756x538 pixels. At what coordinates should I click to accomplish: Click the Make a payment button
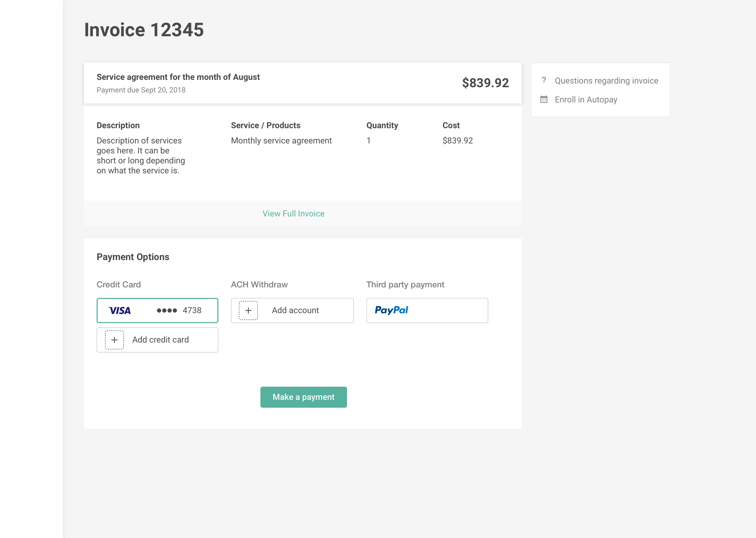click(303, 397)
